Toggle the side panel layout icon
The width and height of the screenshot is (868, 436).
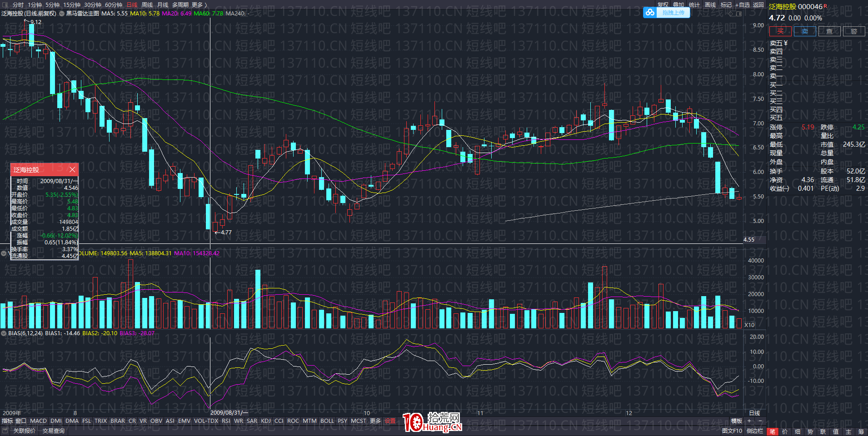(x=739, y=14)
